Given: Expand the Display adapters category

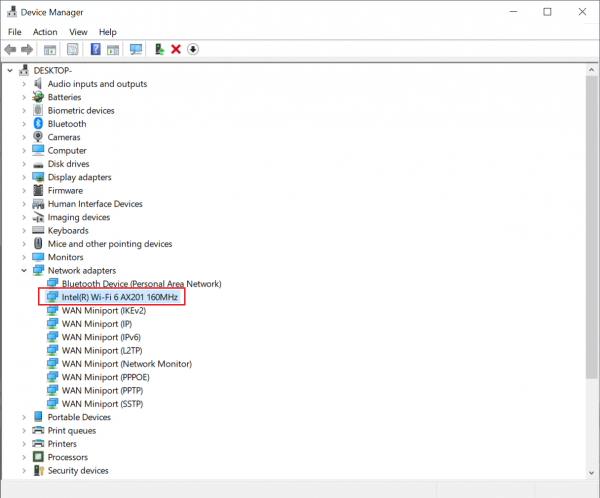Looking at the screenshot, I should pyautogui.click(x=24, y=177).
